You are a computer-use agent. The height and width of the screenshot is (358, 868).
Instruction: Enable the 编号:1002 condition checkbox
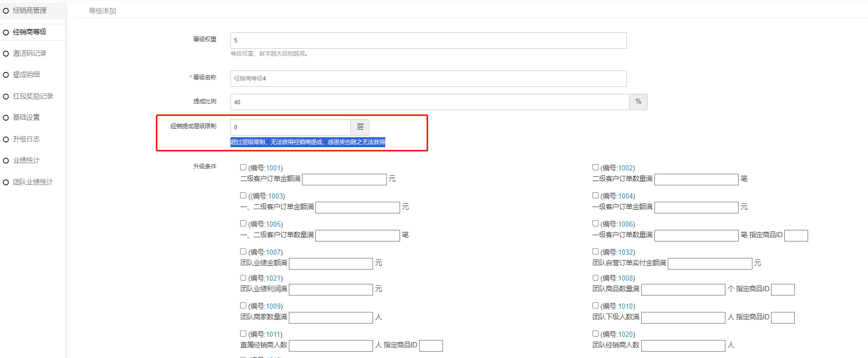596,167
